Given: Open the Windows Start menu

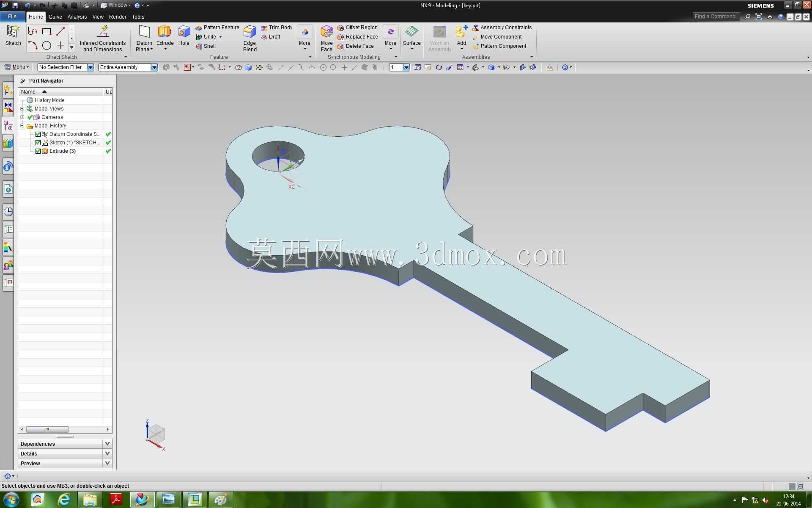Looking at the screenshot, I should point(11,500).
